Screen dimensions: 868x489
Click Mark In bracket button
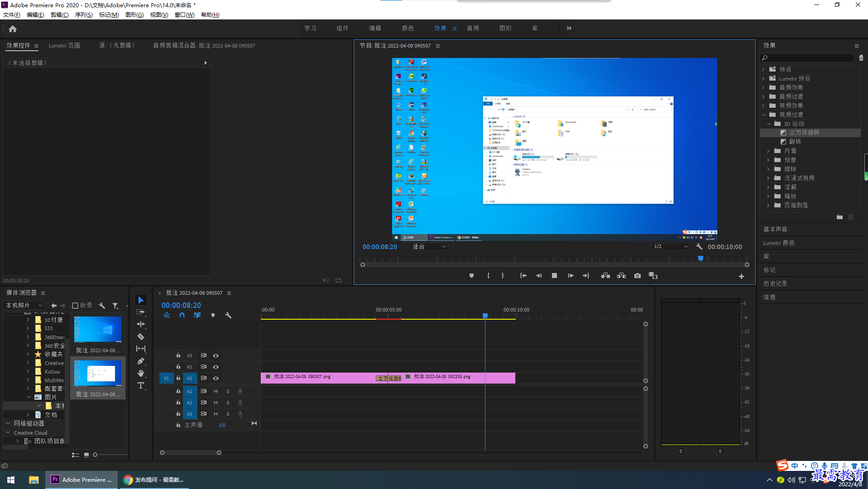pyautogui.click(x=488, y=276)
